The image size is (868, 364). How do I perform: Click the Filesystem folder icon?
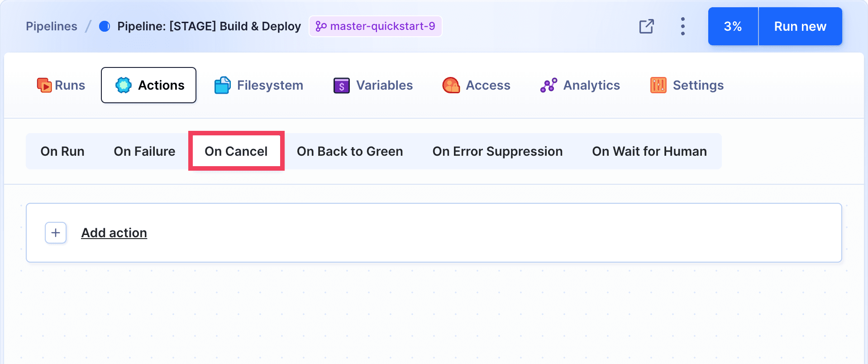[222, 85]
